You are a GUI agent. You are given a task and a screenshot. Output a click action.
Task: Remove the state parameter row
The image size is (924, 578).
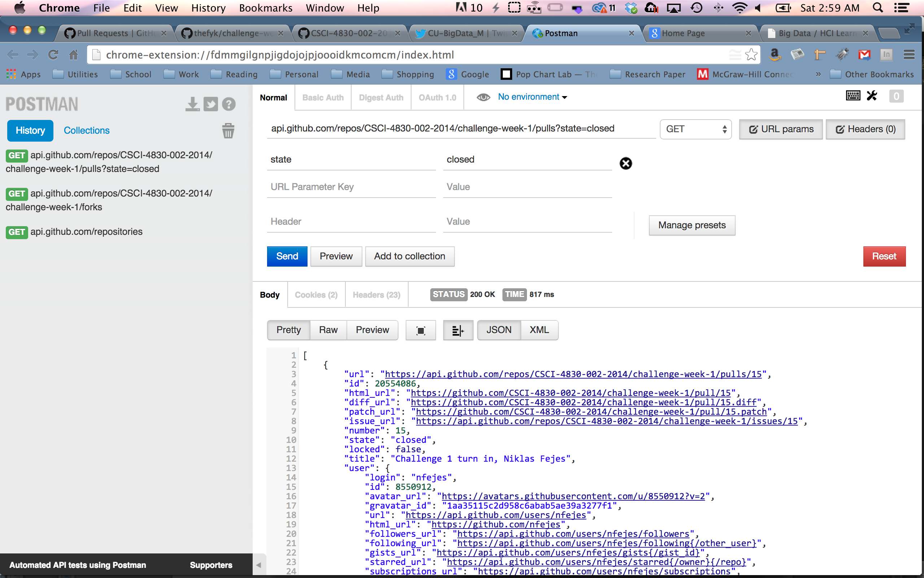pos(626,163)
